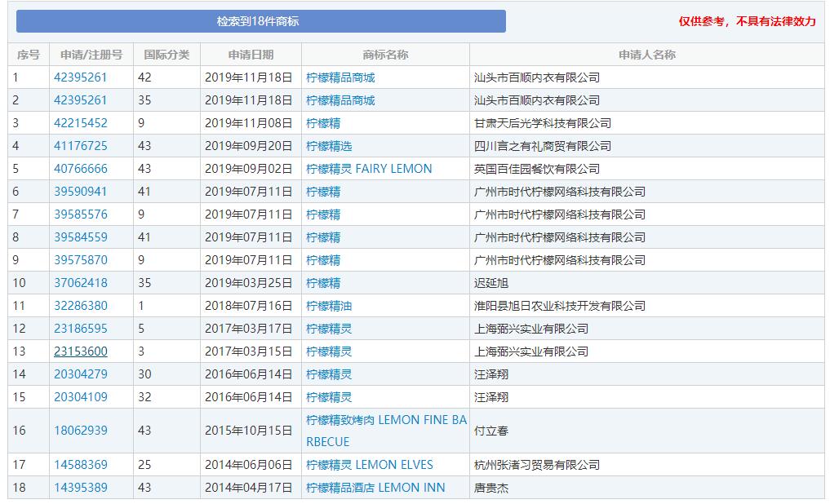The image size is (830, 504).
Task: Open application number 37062418
Action: pos(80,283)
